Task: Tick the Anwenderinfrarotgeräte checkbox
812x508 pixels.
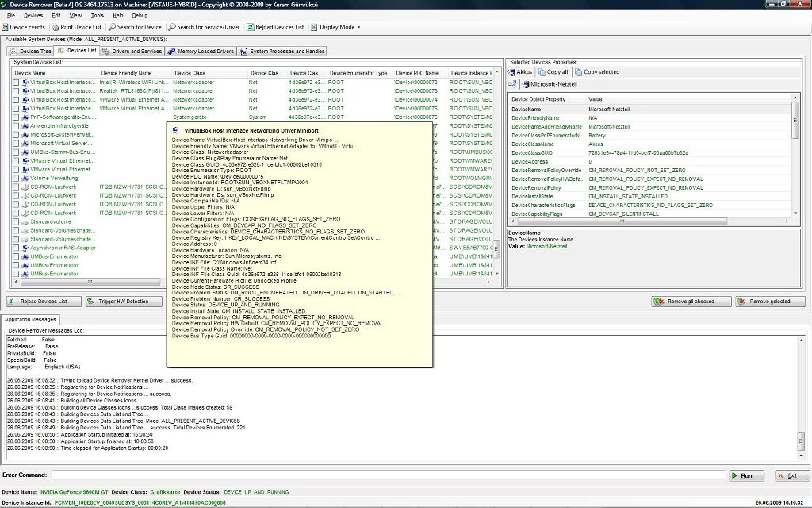Action: [x=16, y=126]
